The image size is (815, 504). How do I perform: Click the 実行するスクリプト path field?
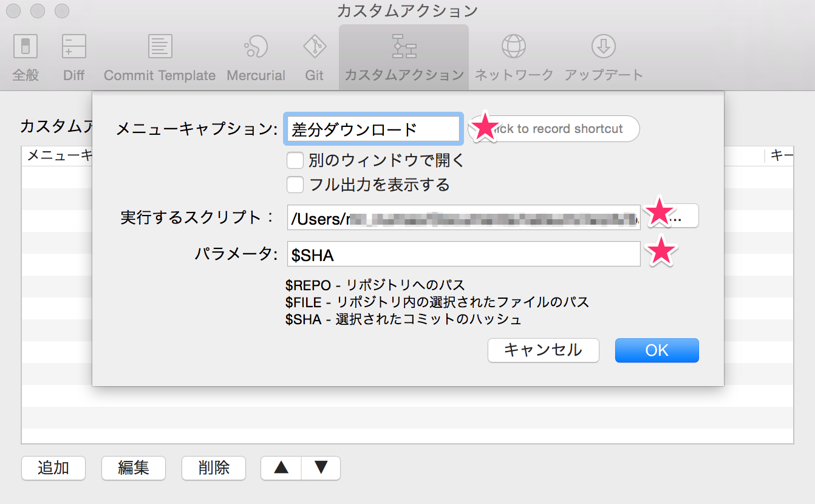click(463, 217)
